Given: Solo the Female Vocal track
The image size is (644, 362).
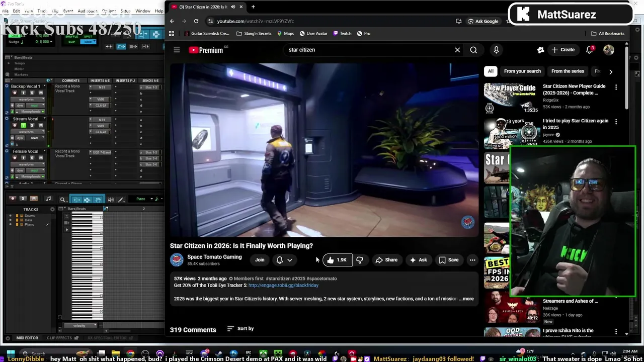Looking at the screenshot, I should (32, 158).
